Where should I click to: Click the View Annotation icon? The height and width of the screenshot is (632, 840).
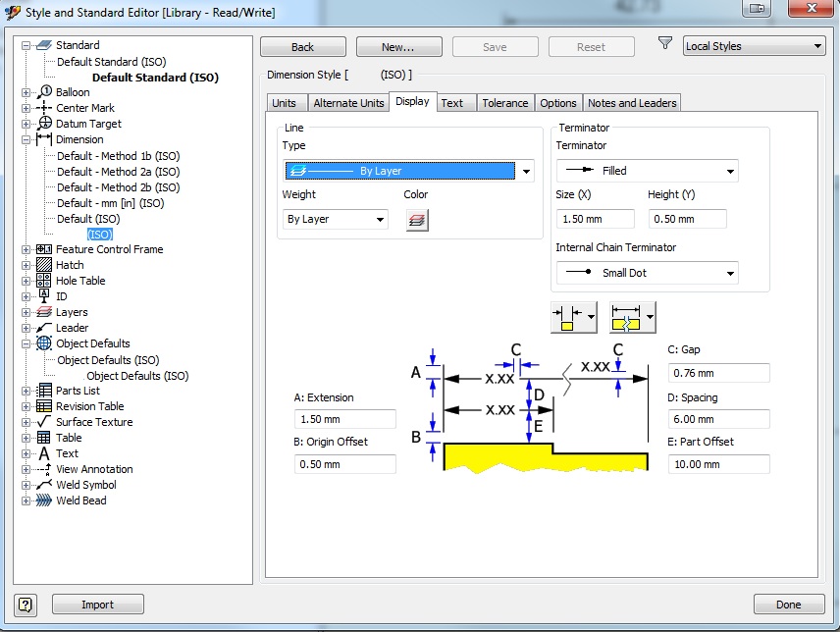point(44,469)
